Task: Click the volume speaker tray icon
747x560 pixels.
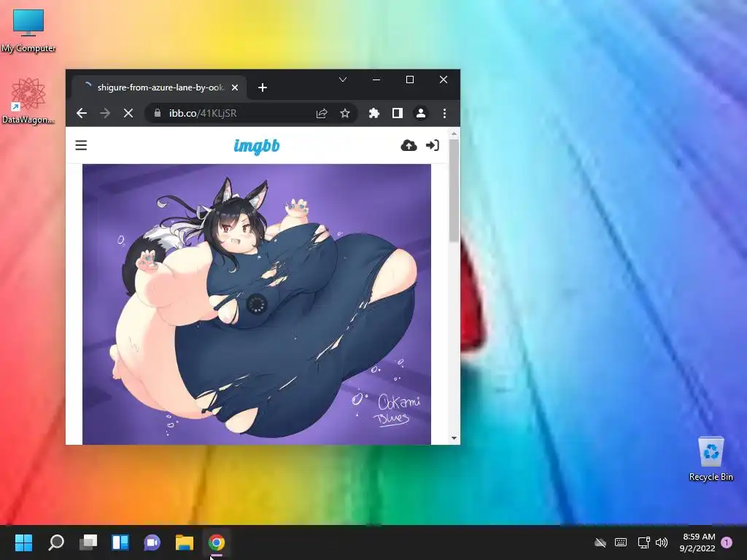Action: tap(662, 542)
